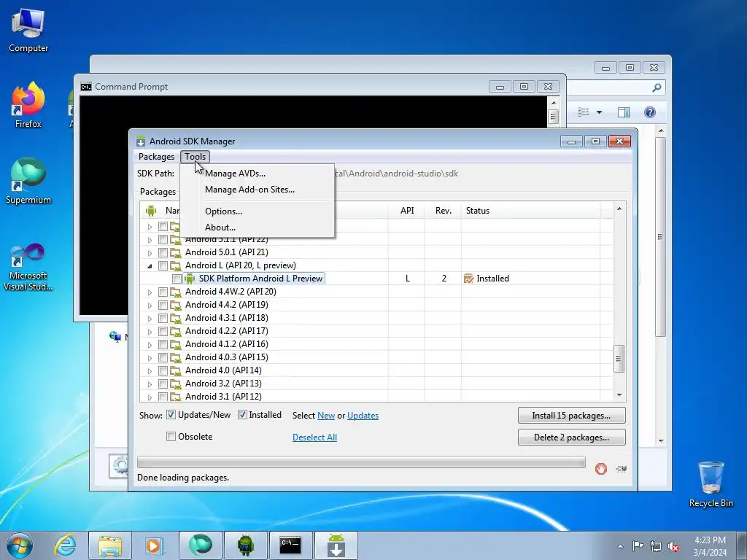Switch to Command Prompt taskbar button
The width and height of the screenshot is (747, 560).
290,545
